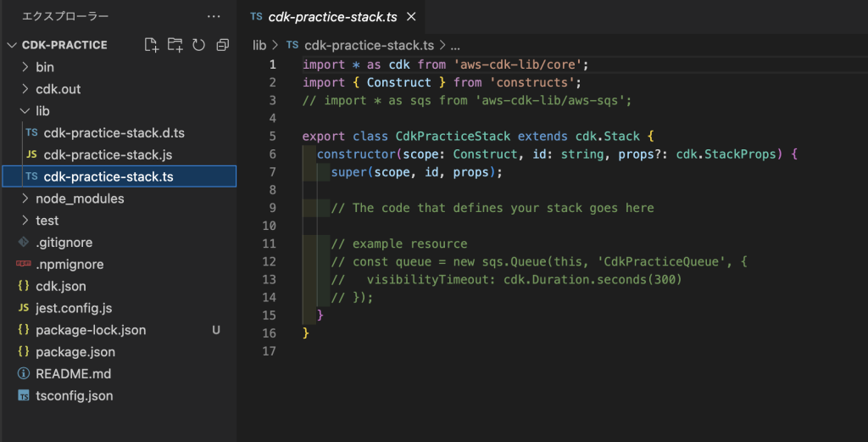This screenshot has width=868, height=442.
Task: Close the cdk-practice-stack.ts editor tab
Action: pos(412,16)
